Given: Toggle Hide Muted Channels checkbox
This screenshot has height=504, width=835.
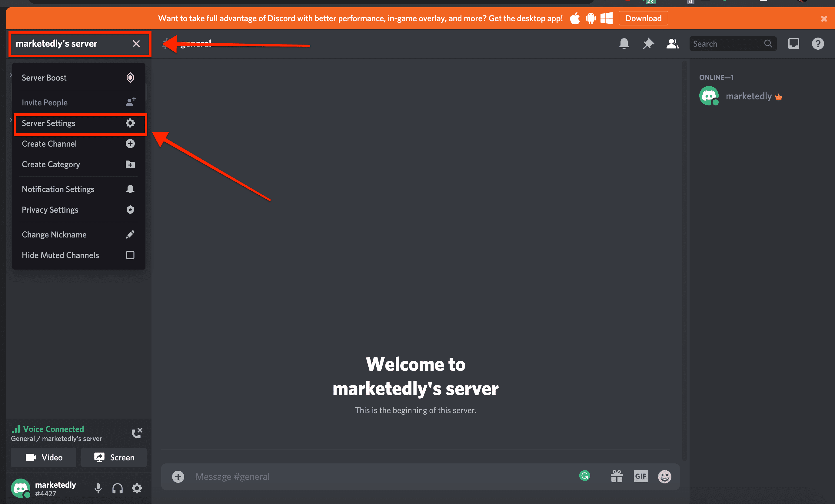Looking at the screenshot, I should (x=130, y=255).
